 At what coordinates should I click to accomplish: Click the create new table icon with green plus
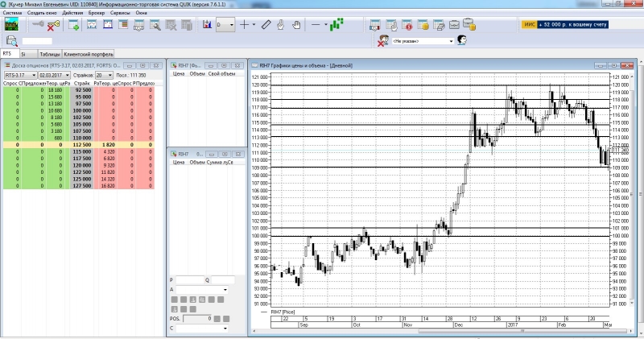74,25
